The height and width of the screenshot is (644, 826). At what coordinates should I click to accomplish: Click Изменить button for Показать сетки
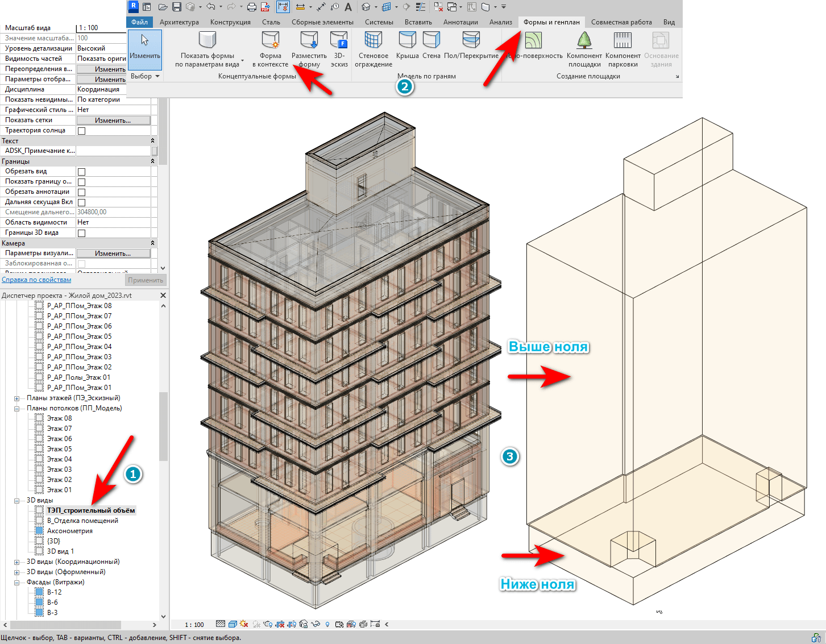[113, 121]
